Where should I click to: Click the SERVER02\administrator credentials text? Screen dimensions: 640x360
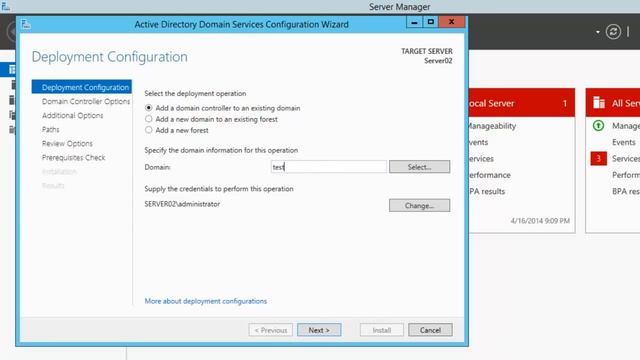click(182, 204)
